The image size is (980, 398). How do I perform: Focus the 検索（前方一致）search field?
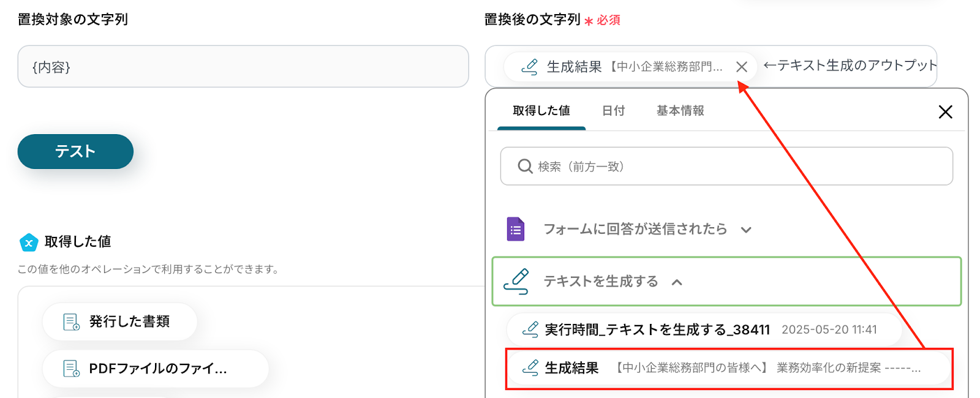(726, 166)
